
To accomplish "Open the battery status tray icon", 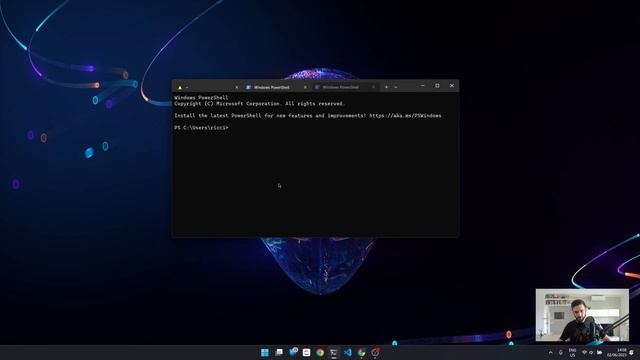I will [600, 353].
